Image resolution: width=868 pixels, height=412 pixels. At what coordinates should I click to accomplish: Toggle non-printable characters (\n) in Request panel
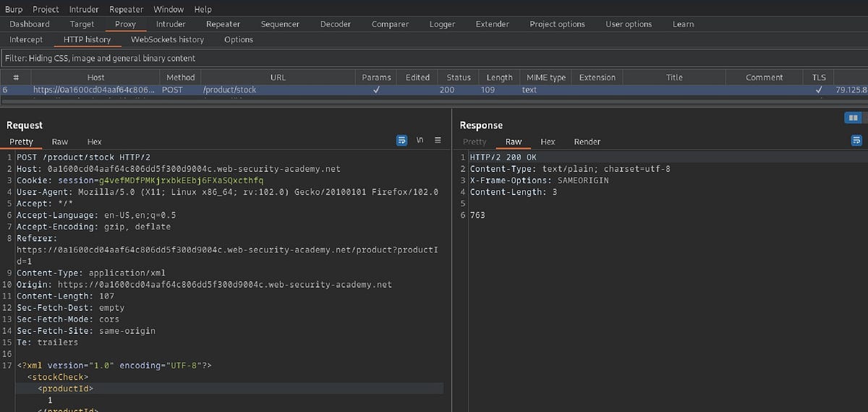pos(420,141)
